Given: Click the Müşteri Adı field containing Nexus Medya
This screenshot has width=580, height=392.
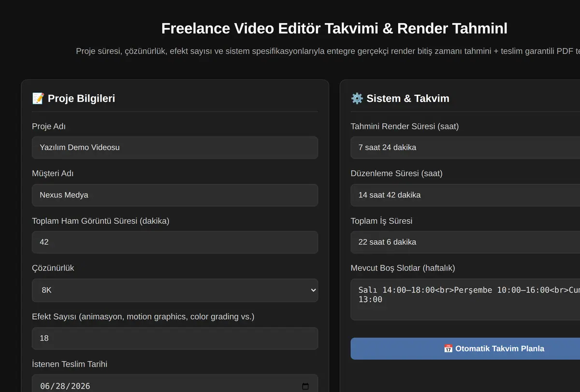Looking at the screenshot, I should point(175,195).
